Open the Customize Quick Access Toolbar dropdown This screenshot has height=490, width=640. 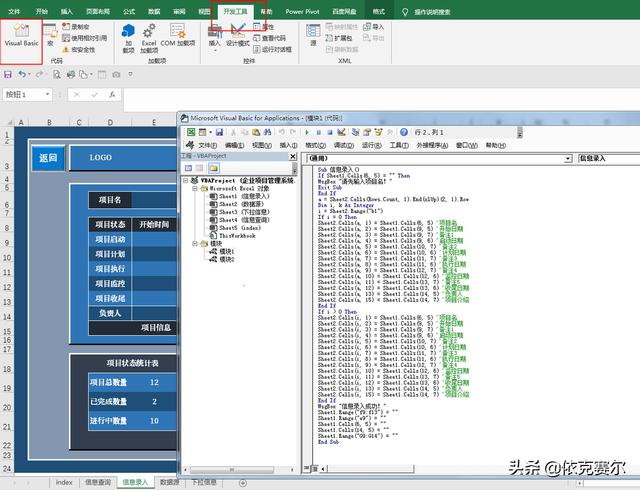131,74
